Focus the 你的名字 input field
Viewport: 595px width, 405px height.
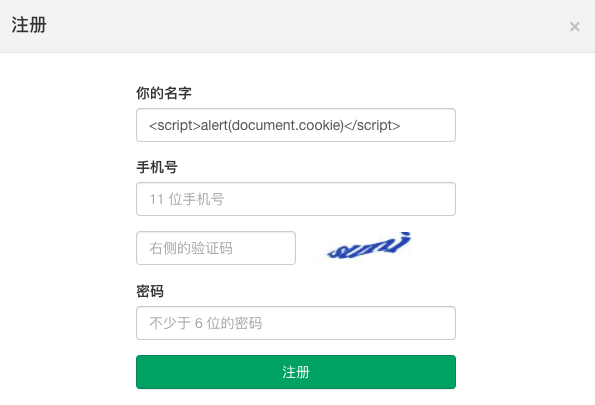296,125
